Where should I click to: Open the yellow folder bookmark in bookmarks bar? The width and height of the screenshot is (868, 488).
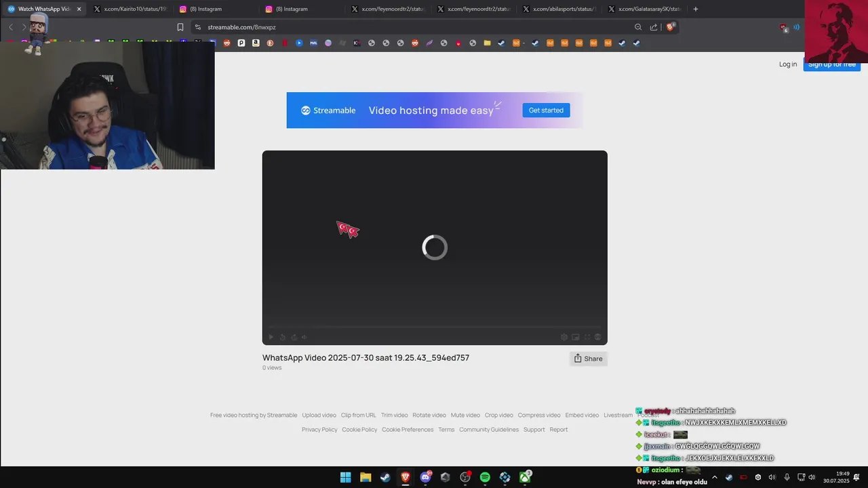pos(487,43)
